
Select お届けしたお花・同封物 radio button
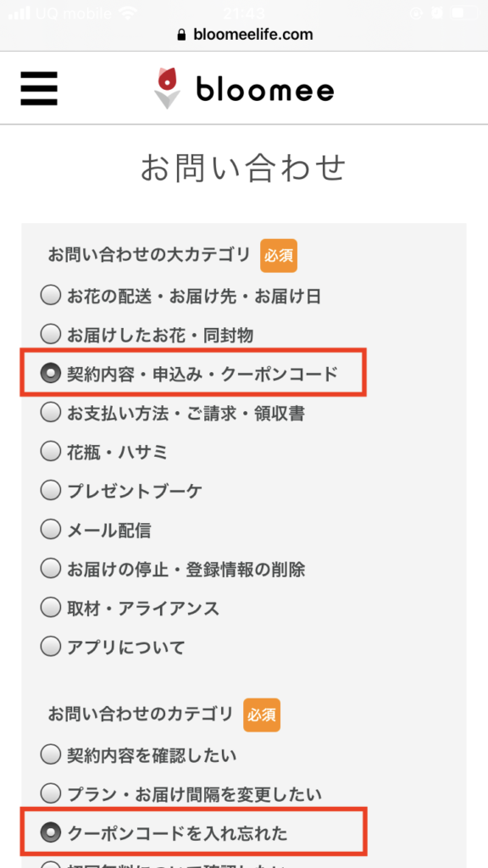[x=50, y=334]
